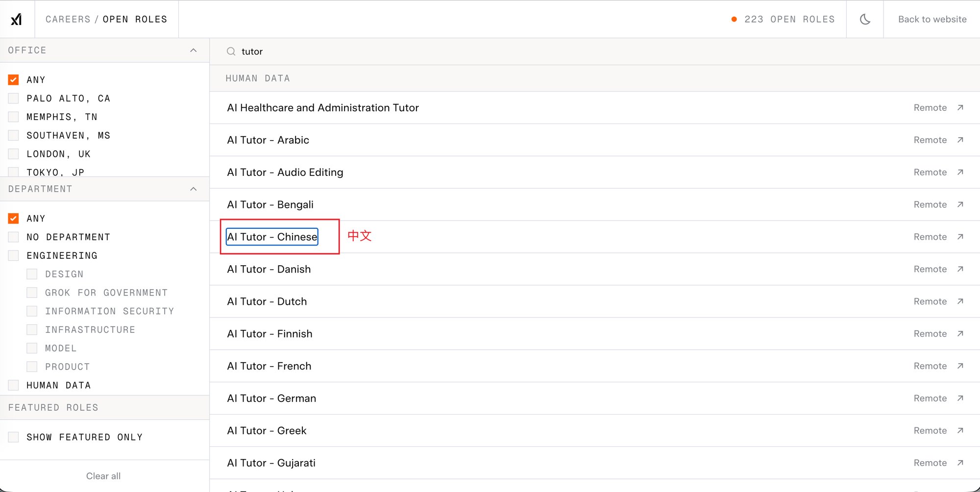This screenshot has height=492, width=980.
Task: Open AI Tutor - Gujarati role
Action: (x=271, y=463)
